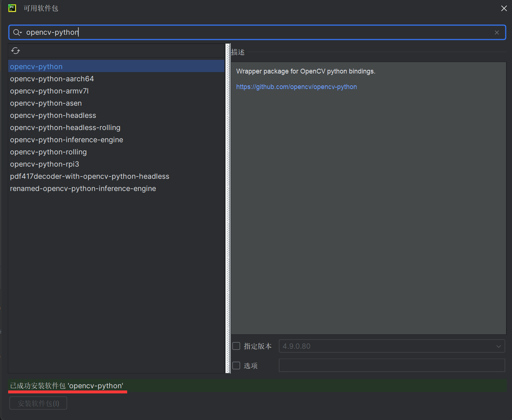This screenshot has height=420, width=512.
Task: Click the search magnifier icon
Action: click(x=17, y=33)
